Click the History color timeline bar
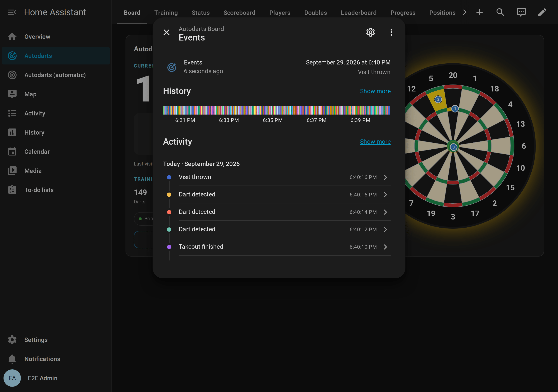Image resolution: width=558 pixels, height=392 pixels. pos(277,110)
